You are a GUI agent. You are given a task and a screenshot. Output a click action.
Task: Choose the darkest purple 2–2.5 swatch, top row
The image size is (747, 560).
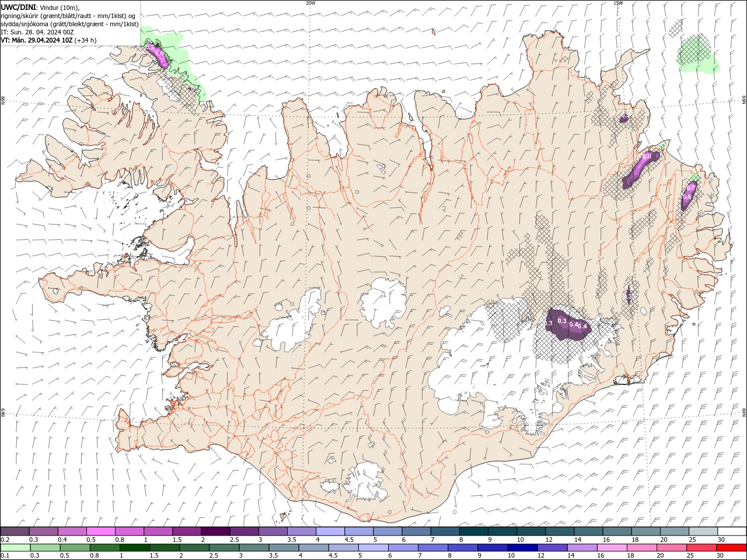tap(215, 531)
